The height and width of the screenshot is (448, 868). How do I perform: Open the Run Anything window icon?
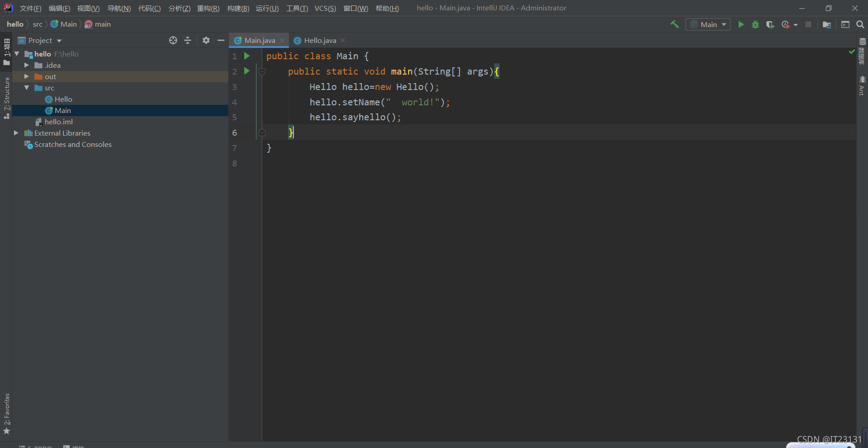coord(845,24)
